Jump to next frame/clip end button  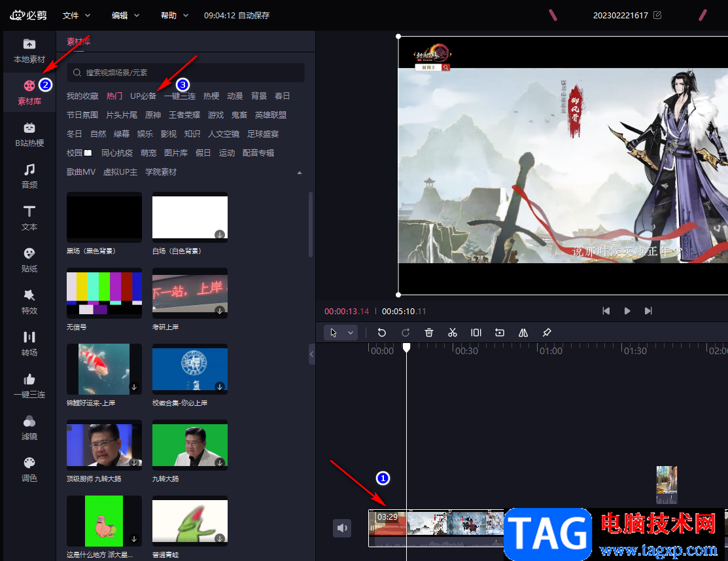tap(649, 311)
